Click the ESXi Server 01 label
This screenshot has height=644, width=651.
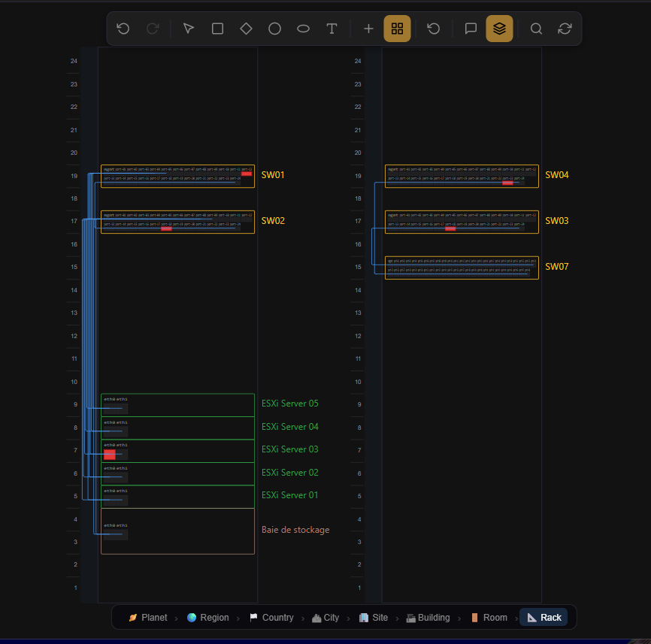coord(290,495)
